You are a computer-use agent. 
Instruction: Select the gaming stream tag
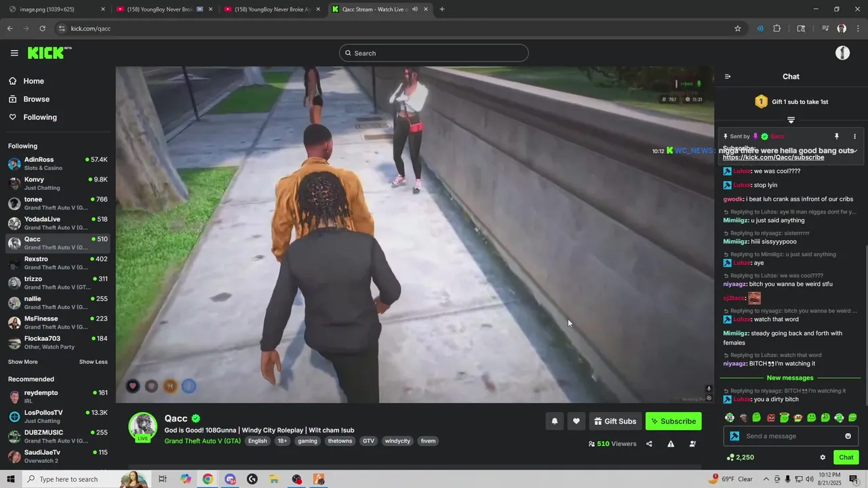[x=307, y=441]
